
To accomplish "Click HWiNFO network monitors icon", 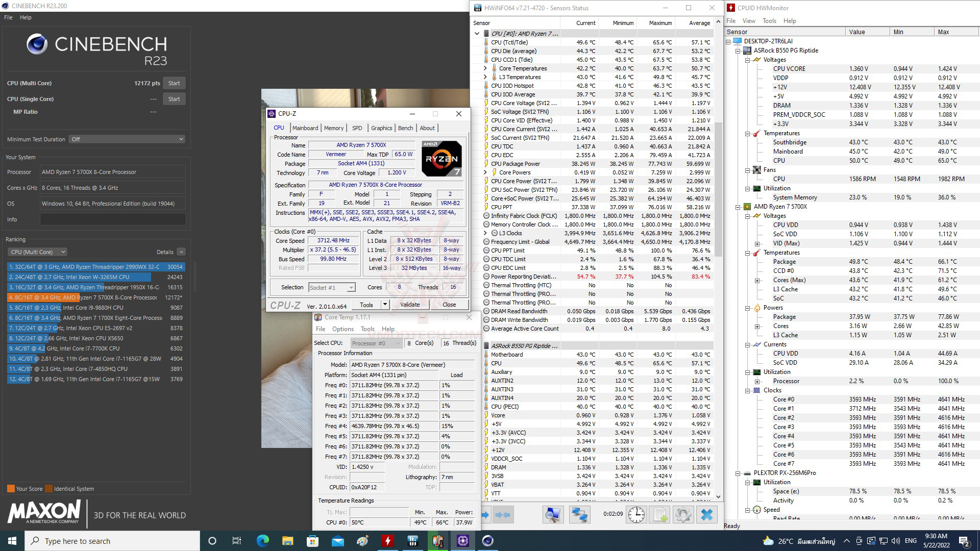I will tap(579, 515).
